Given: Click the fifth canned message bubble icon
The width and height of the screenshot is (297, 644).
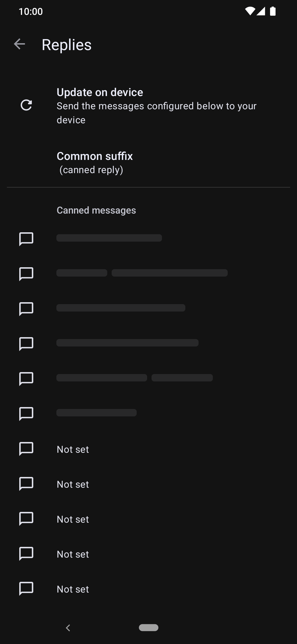Looking at the screenshot, I should tap(26, 378).
